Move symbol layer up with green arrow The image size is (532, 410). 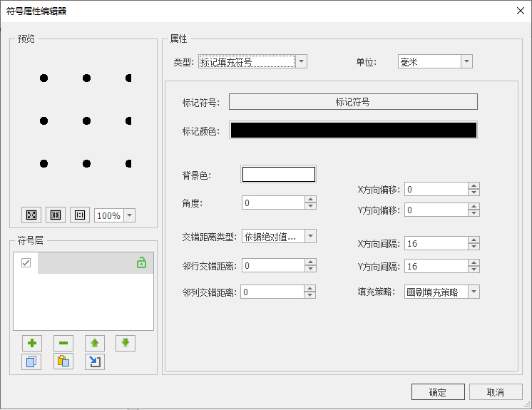[x=94, y=343]
